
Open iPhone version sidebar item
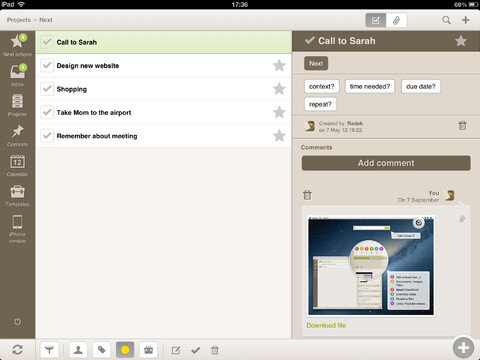pos(17,229)
